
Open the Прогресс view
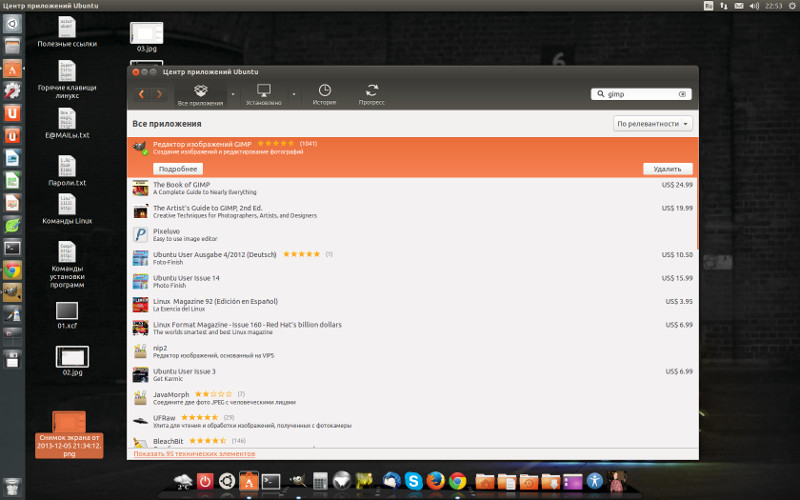371,95
